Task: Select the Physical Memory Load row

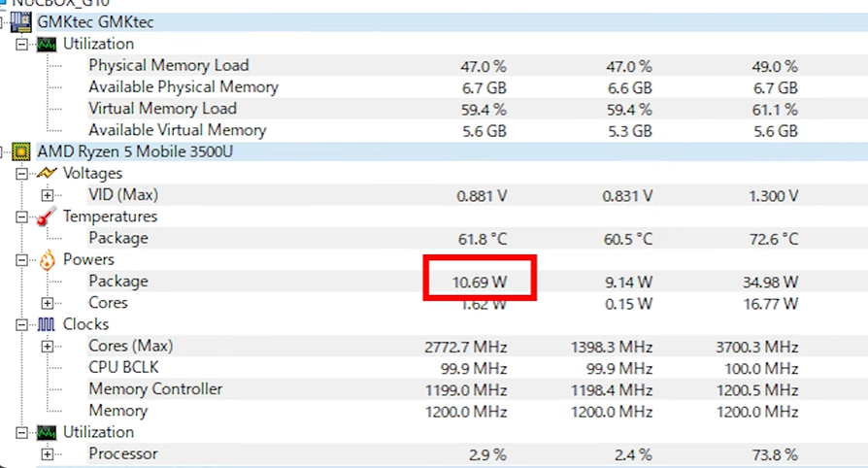Action: 168,65
